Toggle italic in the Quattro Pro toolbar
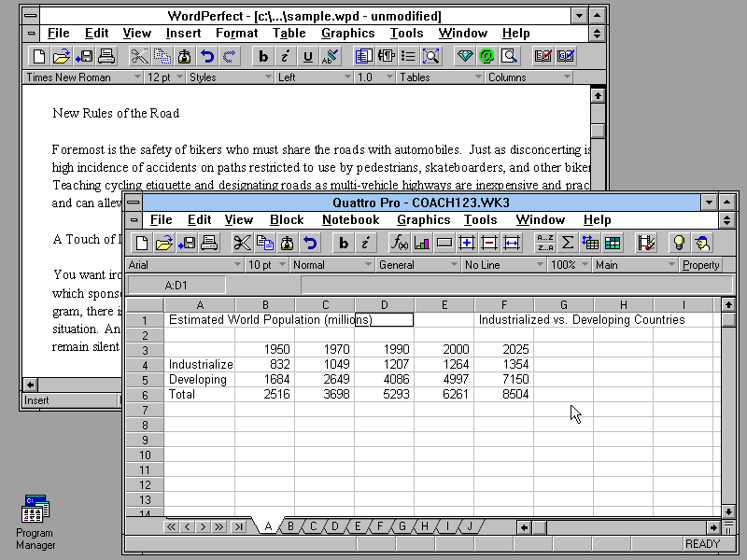The width and height of the screenshot is (747, 560). click(365, 244)
